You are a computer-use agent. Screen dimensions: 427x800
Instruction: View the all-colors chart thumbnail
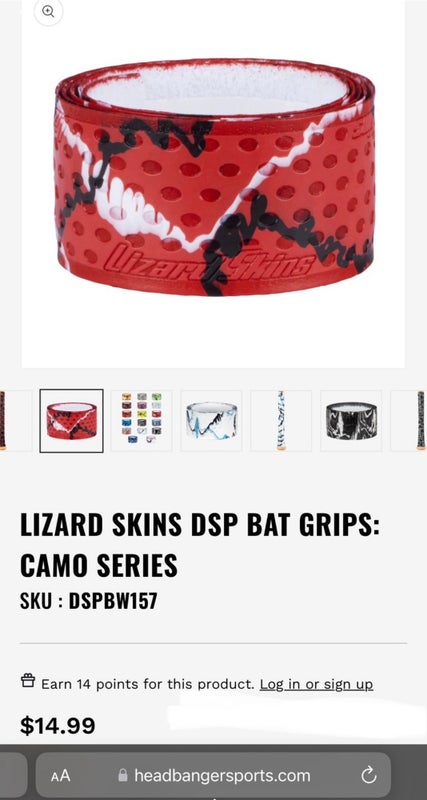[142, 421]
